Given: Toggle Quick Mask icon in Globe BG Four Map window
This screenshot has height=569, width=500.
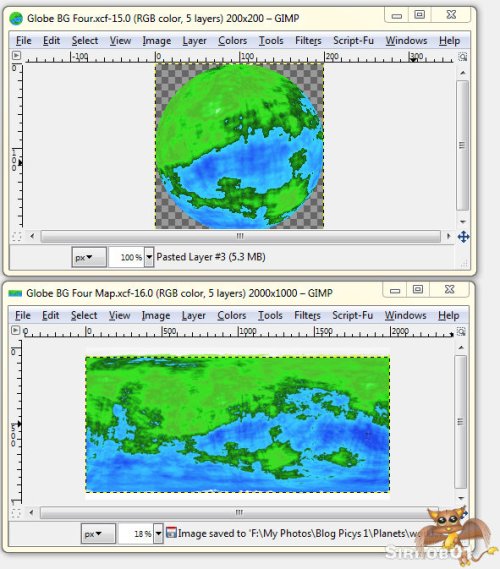Looking at the screenshot, I should pyautogui.click(x=16, y=513).
